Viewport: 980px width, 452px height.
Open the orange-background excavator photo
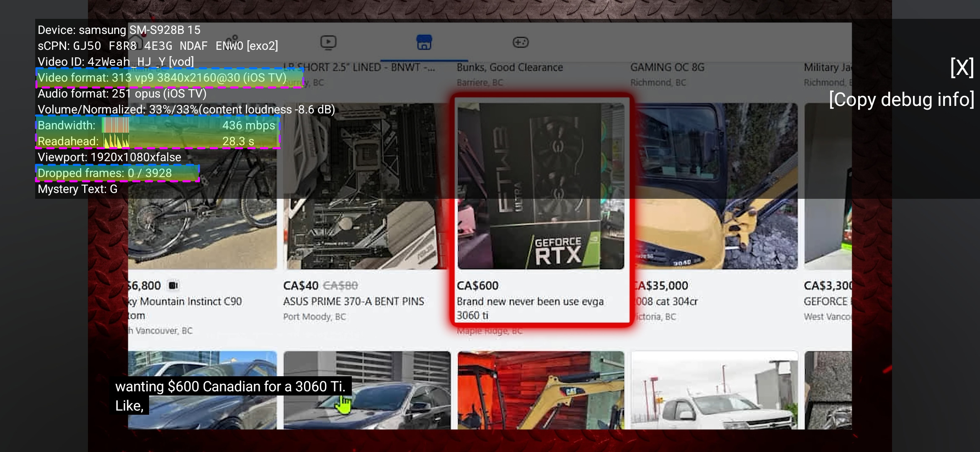tap(541, 390)
